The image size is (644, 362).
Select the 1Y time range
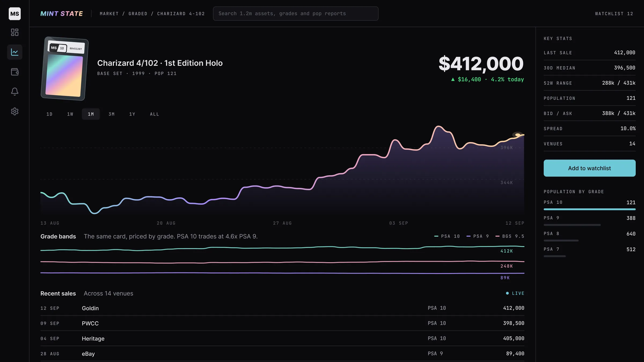(x=132, y=114)
